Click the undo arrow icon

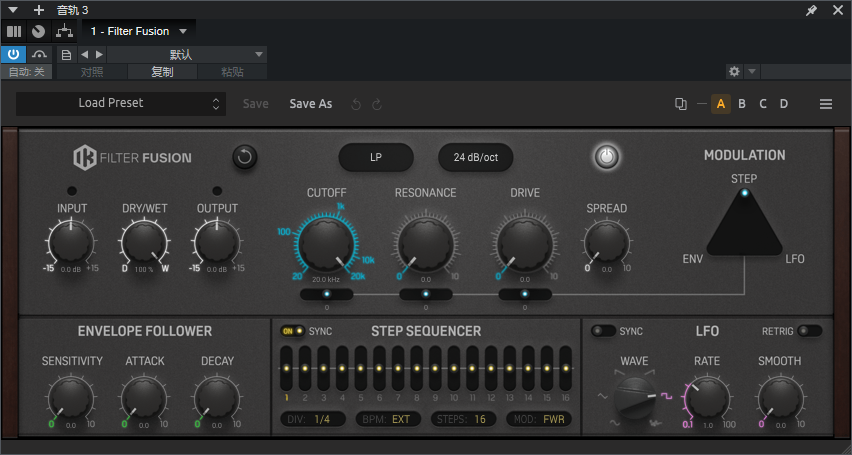tap(356, 104)
